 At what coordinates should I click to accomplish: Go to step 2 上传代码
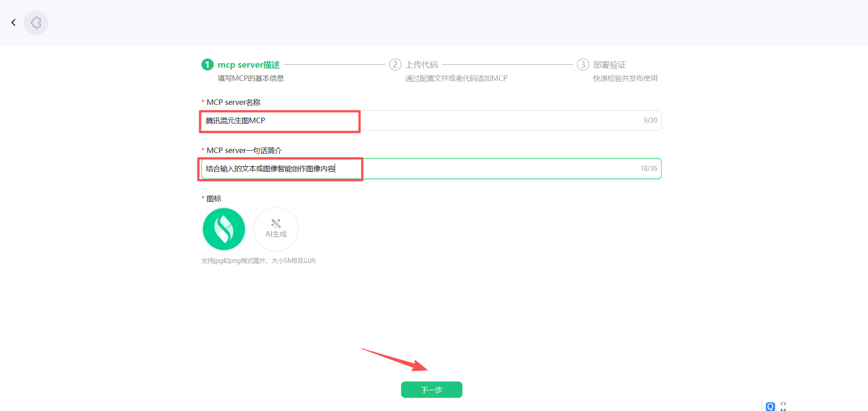[x=414, y=64]
